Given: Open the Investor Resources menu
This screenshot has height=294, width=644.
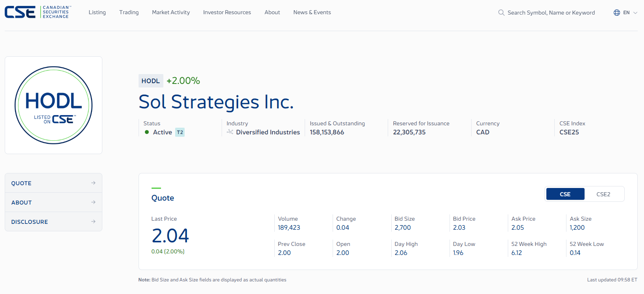Looking at the screenshot, I should click(227, 12).
